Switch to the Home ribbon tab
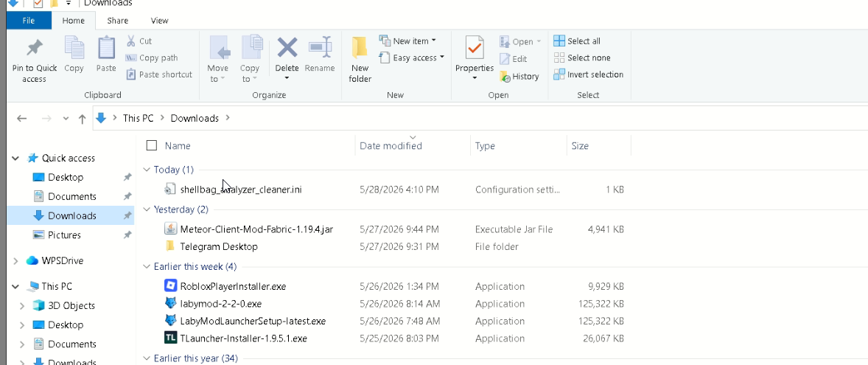Viewport: 868px width, 365px height. point(74,21)
